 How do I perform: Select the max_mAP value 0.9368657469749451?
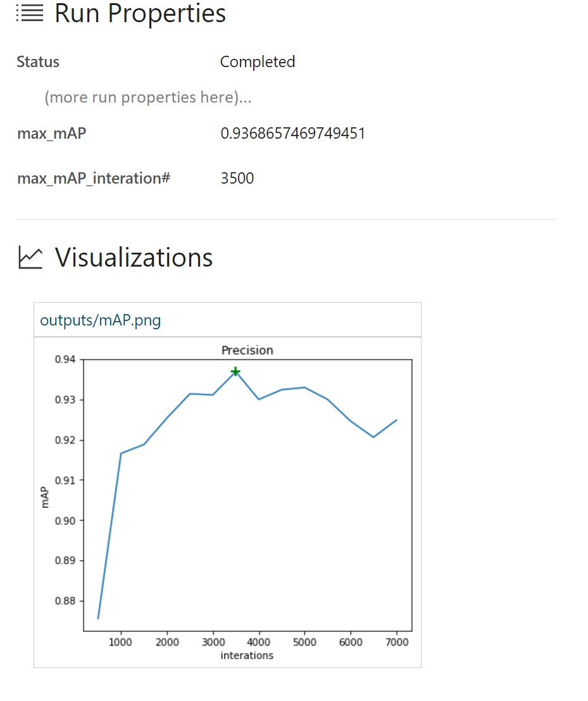[x=292, y=134]
